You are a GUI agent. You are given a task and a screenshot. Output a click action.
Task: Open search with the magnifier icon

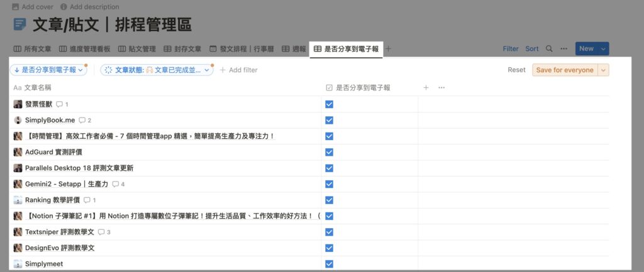pyautogui.click(x=549, y=49)
